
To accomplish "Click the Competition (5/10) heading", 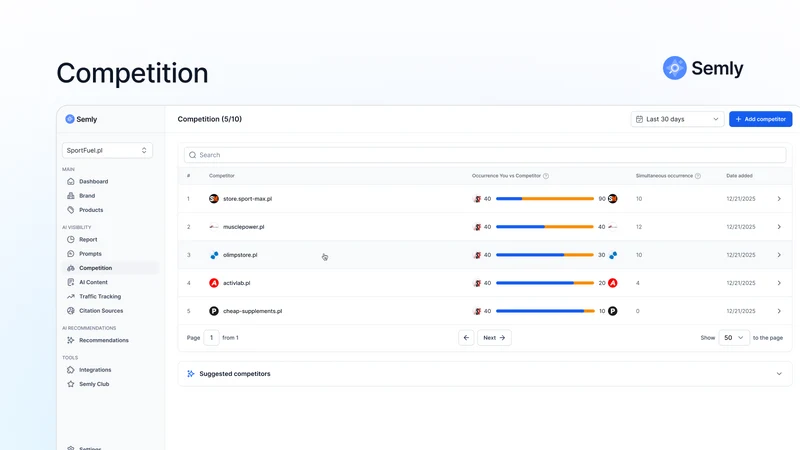I will coord(210,119).
